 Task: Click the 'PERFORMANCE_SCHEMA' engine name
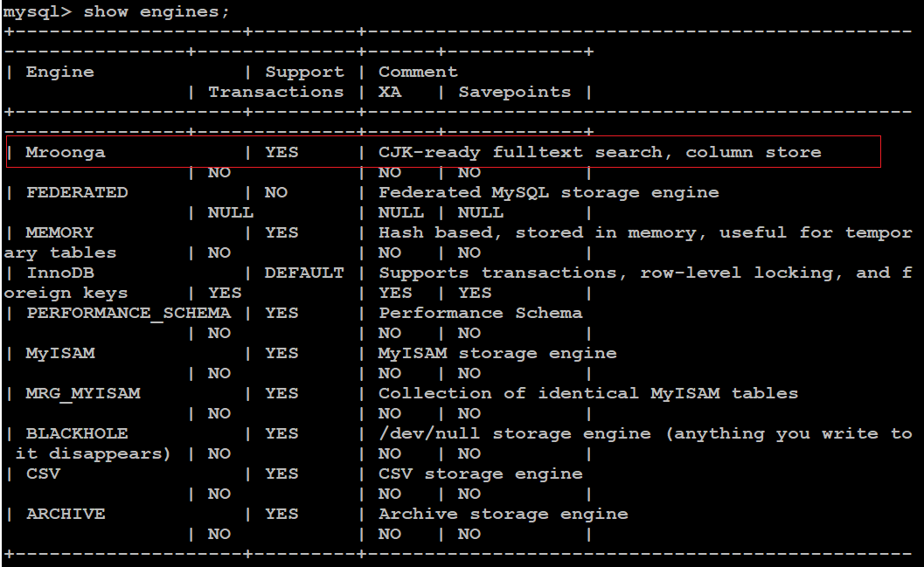(128, 314)
